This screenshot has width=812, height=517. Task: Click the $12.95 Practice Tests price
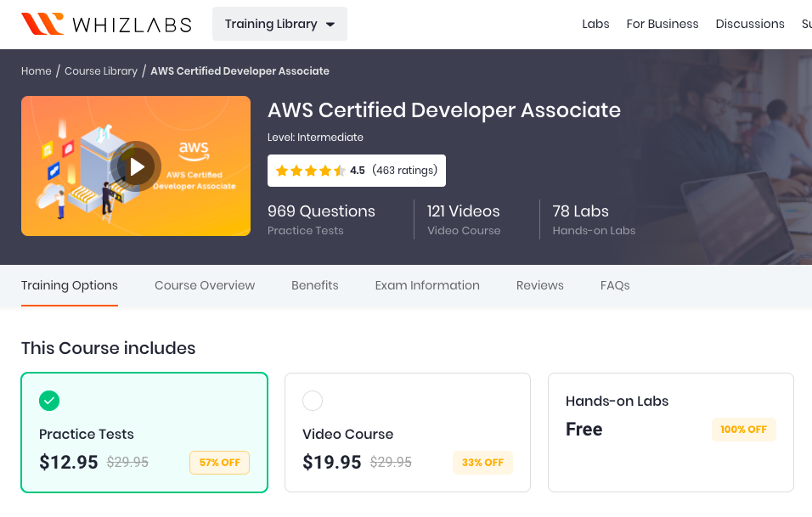68,462
